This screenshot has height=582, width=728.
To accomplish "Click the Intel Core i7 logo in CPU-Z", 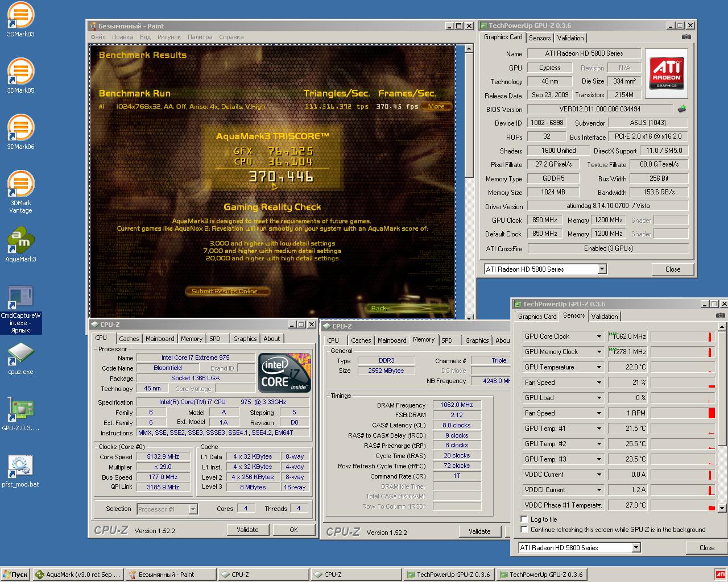I will pos(285,372).
